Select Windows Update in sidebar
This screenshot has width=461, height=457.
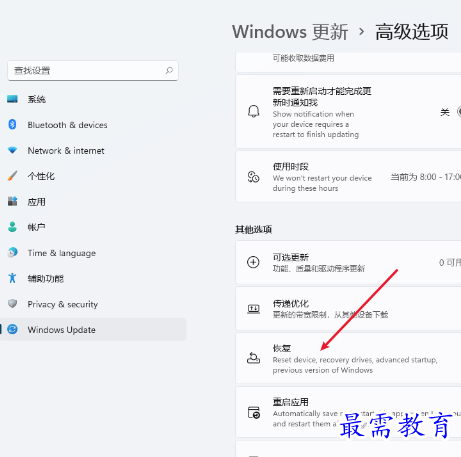(93, 329)
